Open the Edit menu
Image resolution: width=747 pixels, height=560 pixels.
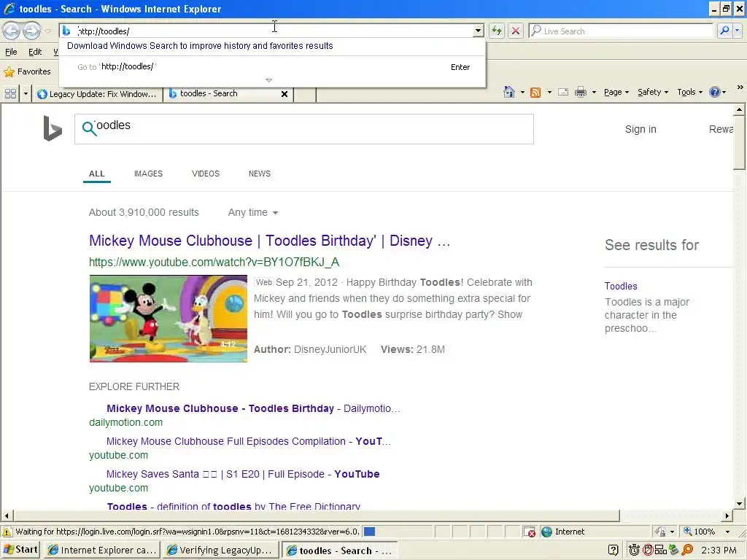pos(35,52)
